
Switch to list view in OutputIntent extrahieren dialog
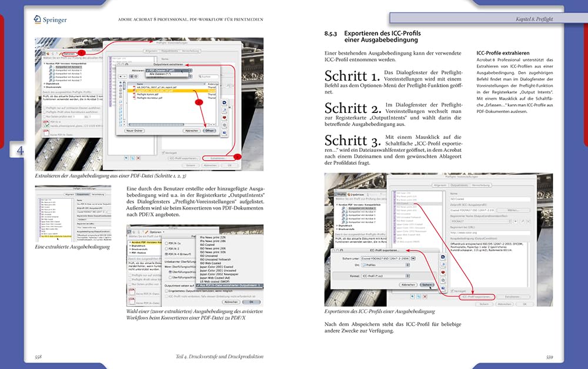click(x=135, y=76)
